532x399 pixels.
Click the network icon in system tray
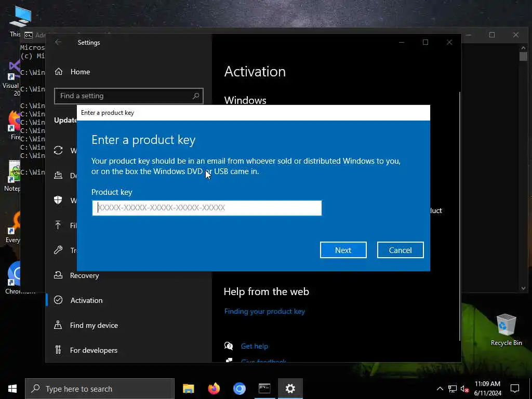[x=453, y=389]
